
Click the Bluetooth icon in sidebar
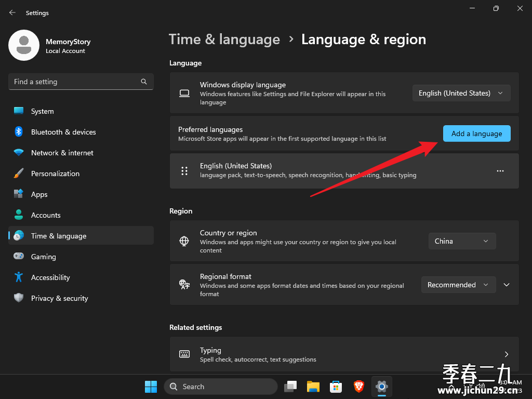pos(19,131)
